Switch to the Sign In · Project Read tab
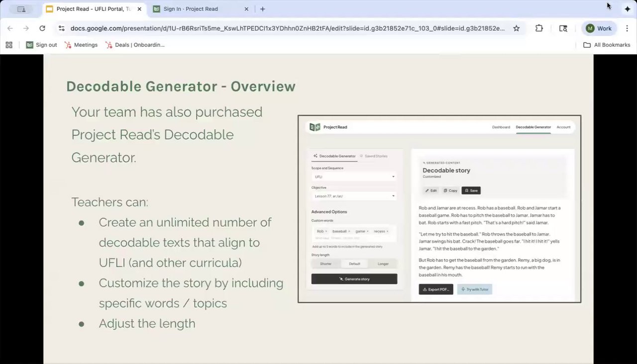Image resolution: width=637 pixels, height=364 pixels. coord(190,9)
